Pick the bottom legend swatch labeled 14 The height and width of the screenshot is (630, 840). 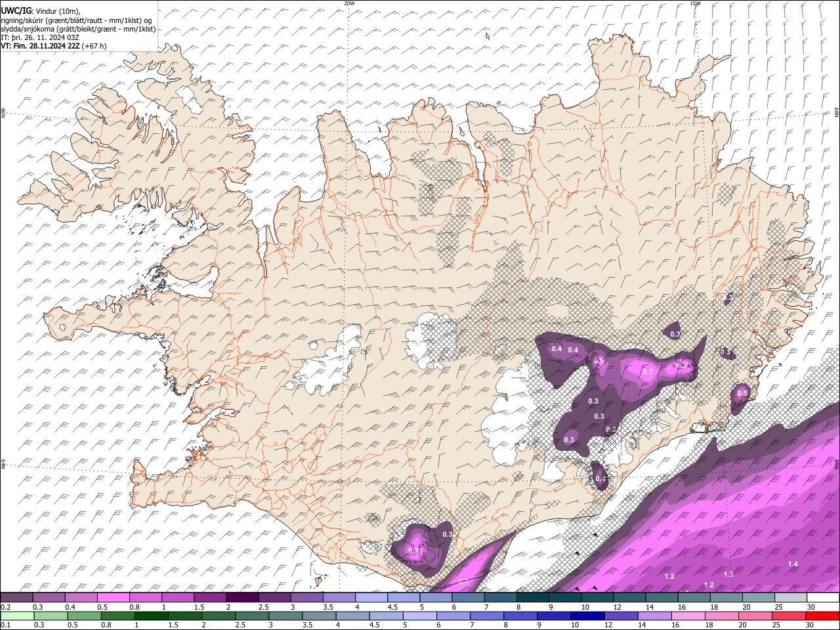coord(654,616)
